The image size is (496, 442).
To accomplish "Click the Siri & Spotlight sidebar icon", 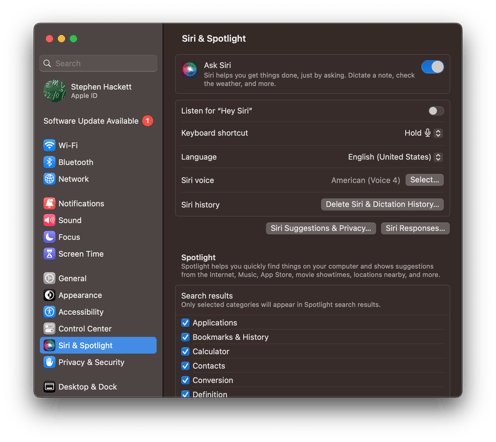I will coord(49,345).
